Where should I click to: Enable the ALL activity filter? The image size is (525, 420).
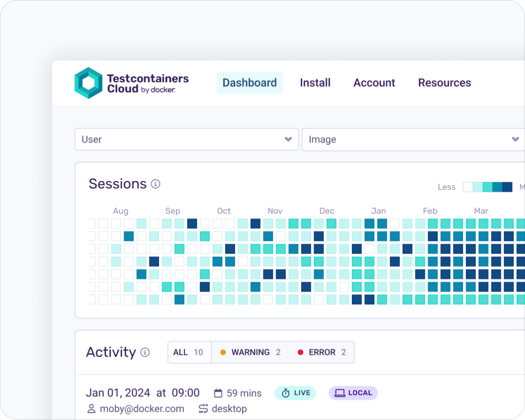click(189, 352)
